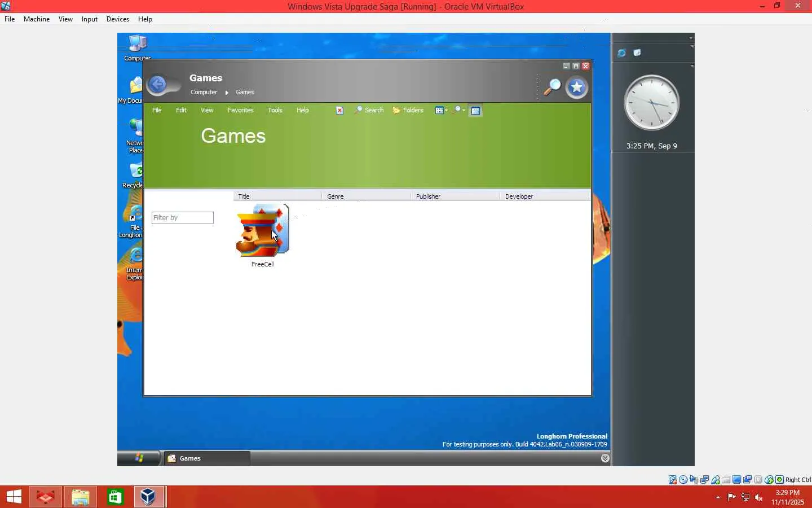Screen dimensions: 812x508
Task: Maximize the Games explorer window
Action: pos(576,66)
